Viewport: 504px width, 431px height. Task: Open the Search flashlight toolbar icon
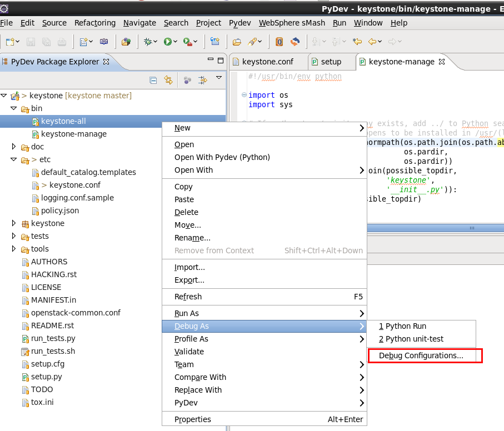253,42
